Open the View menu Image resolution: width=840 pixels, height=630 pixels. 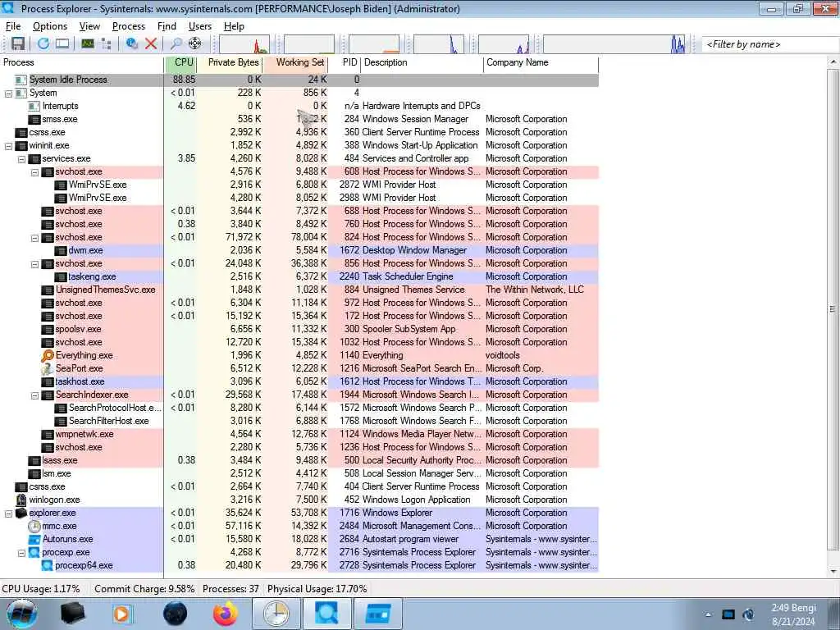[89, 26]
